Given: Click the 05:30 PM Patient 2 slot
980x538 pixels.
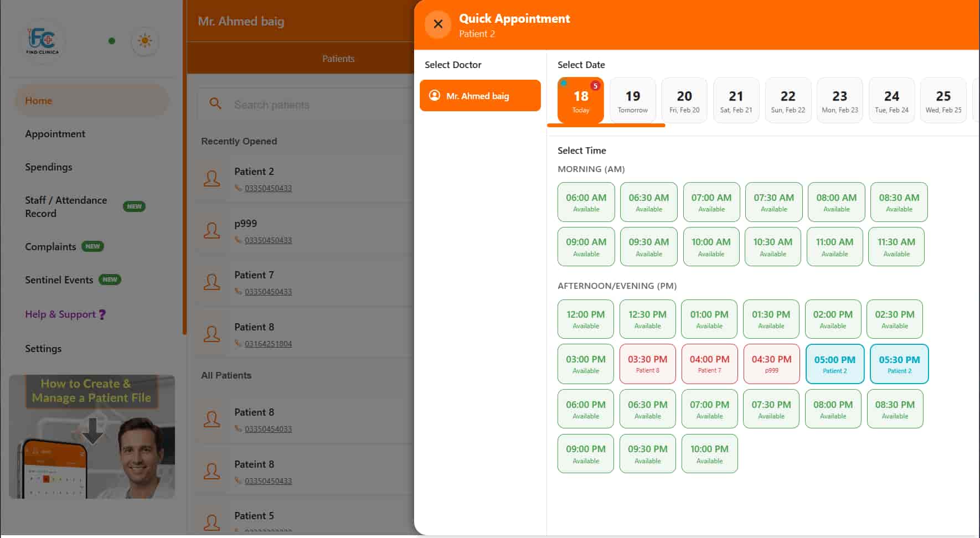Looking at the screenshot, I should [899, 364].
